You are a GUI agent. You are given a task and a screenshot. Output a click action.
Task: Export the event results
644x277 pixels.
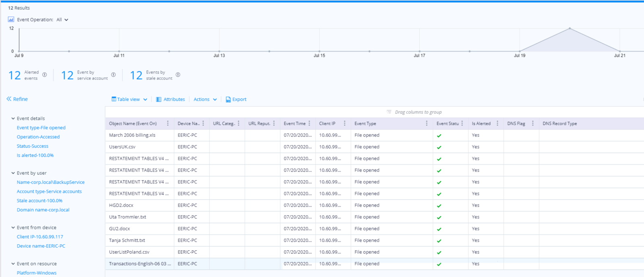(236, 99)
